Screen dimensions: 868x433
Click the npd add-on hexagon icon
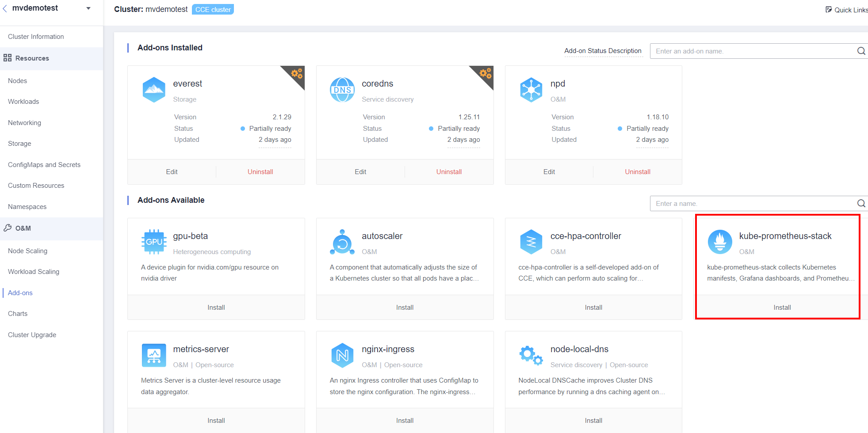[x=531, y=90]
